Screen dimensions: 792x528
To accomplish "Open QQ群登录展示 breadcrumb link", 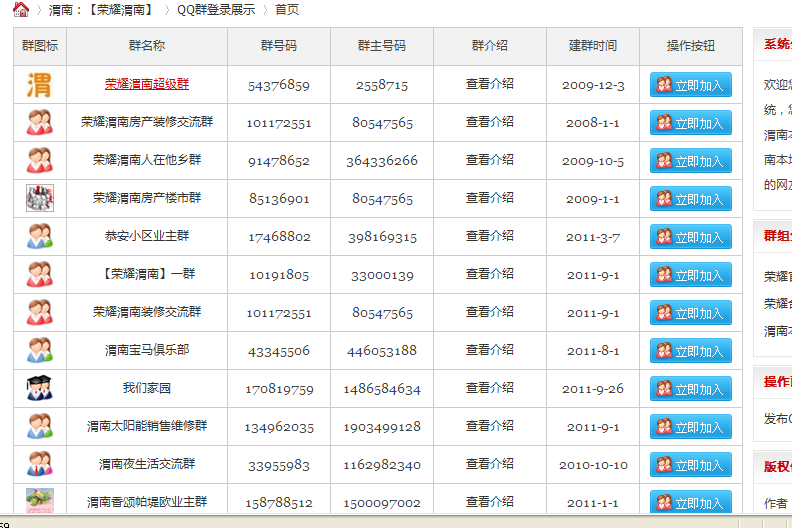I will (x=216, y=10).
